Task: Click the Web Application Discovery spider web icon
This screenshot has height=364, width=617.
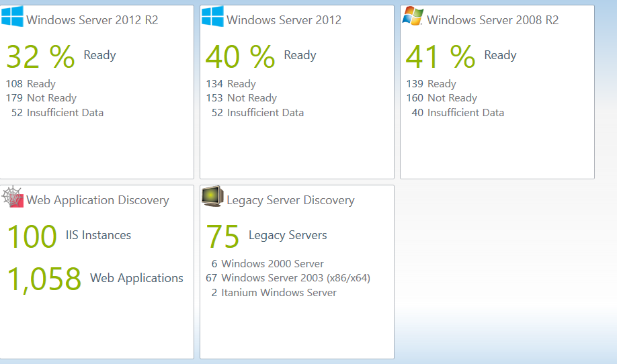Action: coord(13,197)
